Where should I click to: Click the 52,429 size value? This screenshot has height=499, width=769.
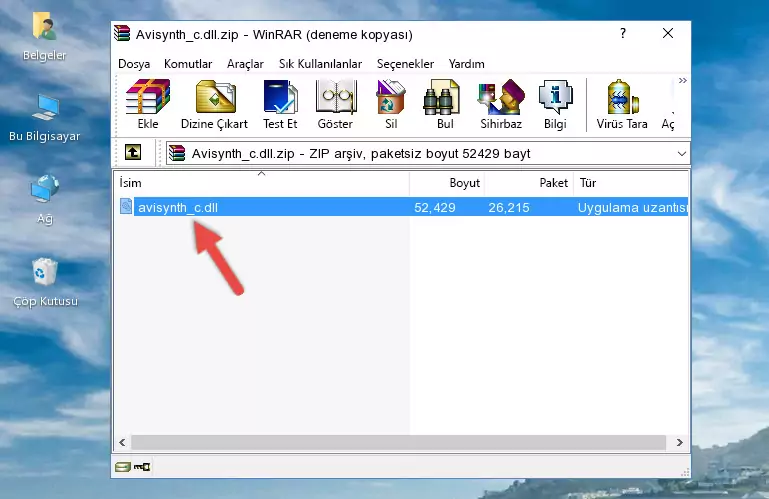[435, 208]
